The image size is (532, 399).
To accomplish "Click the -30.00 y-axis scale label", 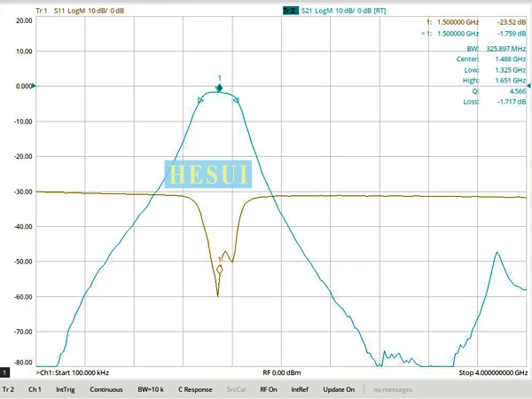I will 23,192.
